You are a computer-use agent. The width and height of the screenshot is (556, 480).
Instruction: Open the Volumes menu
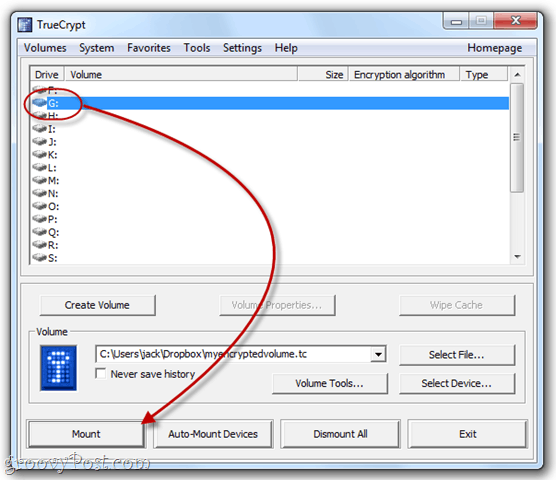click(x=45, y=48)
